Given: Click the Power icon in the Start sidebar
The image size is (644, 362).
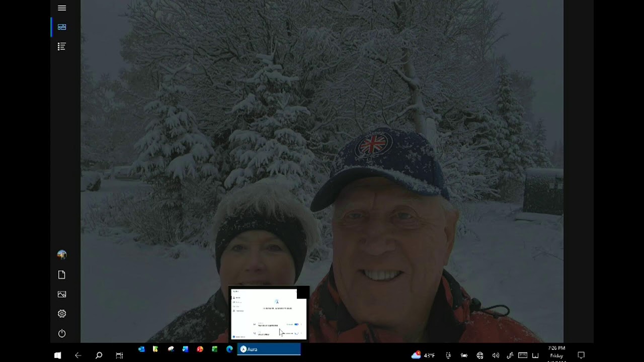Looking at the screenshot, I should click(x=62, y=333).
